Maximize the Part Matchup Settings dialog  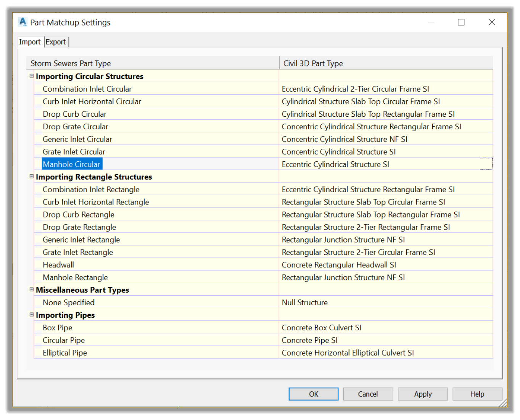[x=461, y=22]
